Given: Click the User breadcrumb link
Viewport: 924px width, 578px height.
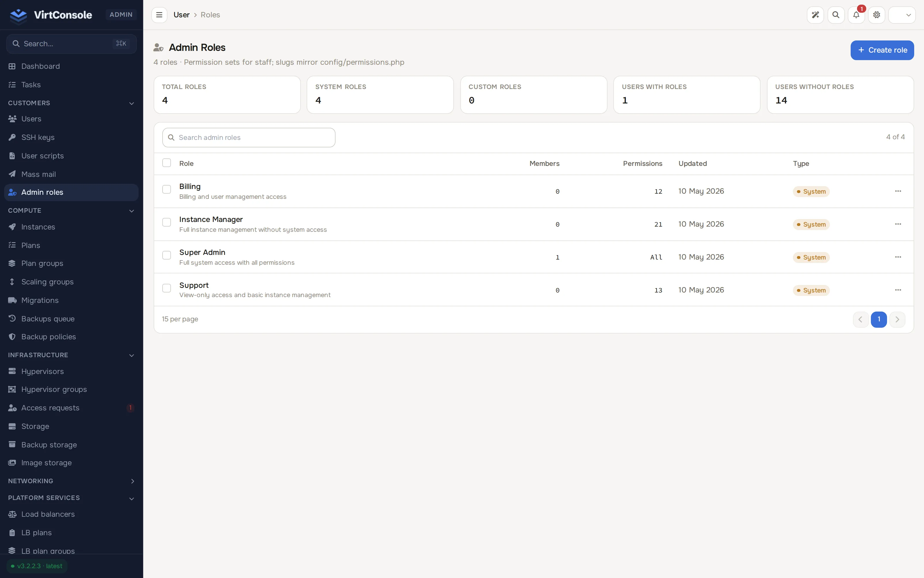Looking at the screenshot, I should [x=181, y=15].
